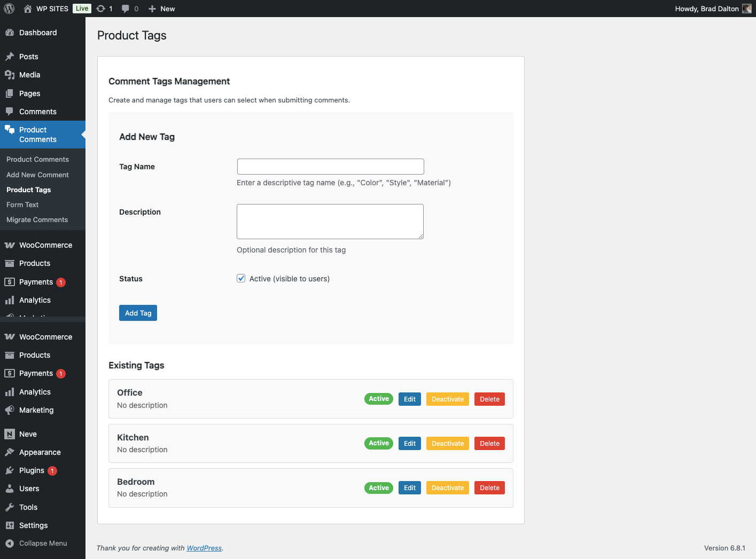
Task: Go to Migrate Comments submenu page
Action: tap(37, 219)
